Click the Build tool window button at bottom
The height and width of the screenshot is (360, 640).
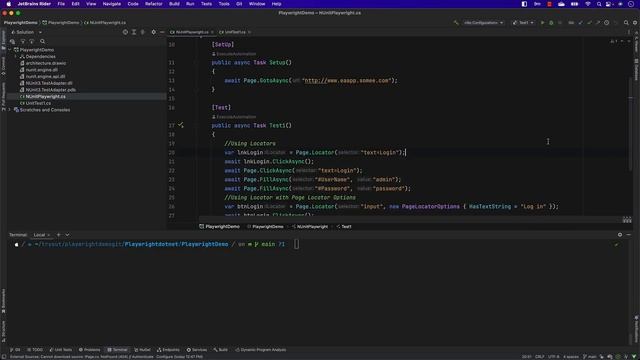[221, 350]
